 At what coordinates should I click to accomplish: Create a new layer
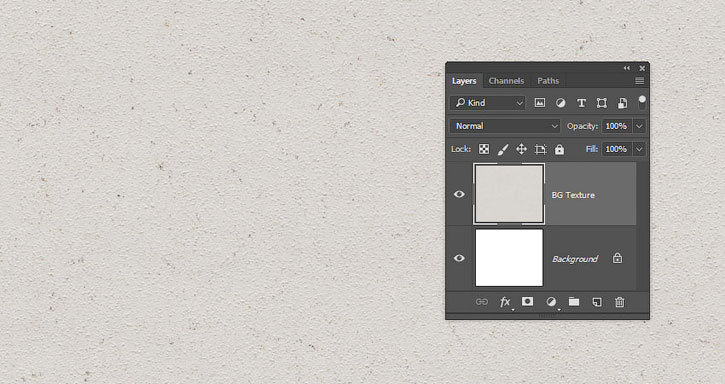597,302
